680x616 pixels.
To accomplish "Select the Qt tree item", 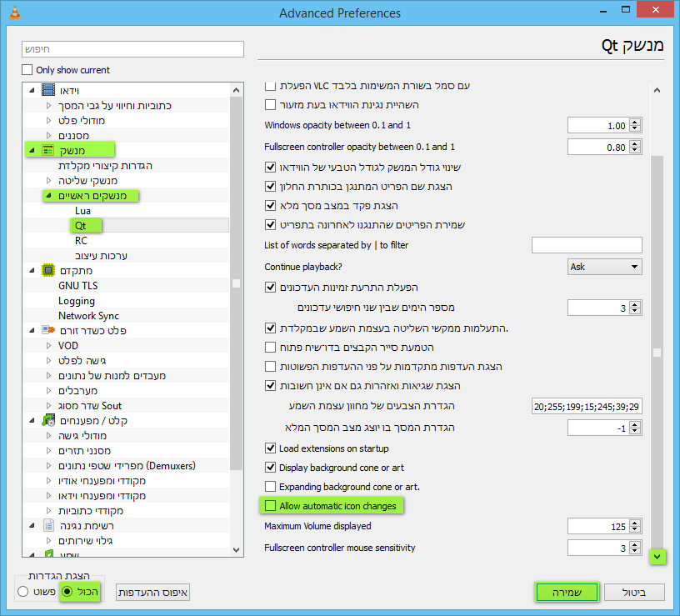I will click(80, 226).
